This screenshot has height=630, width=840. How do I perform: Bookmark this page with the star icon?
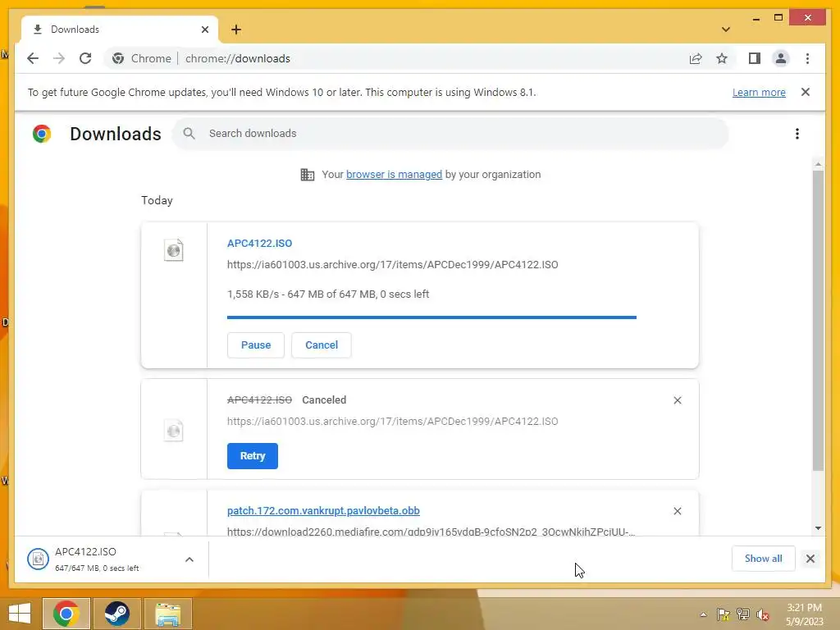pyautogui.click(x=722, y=58)
